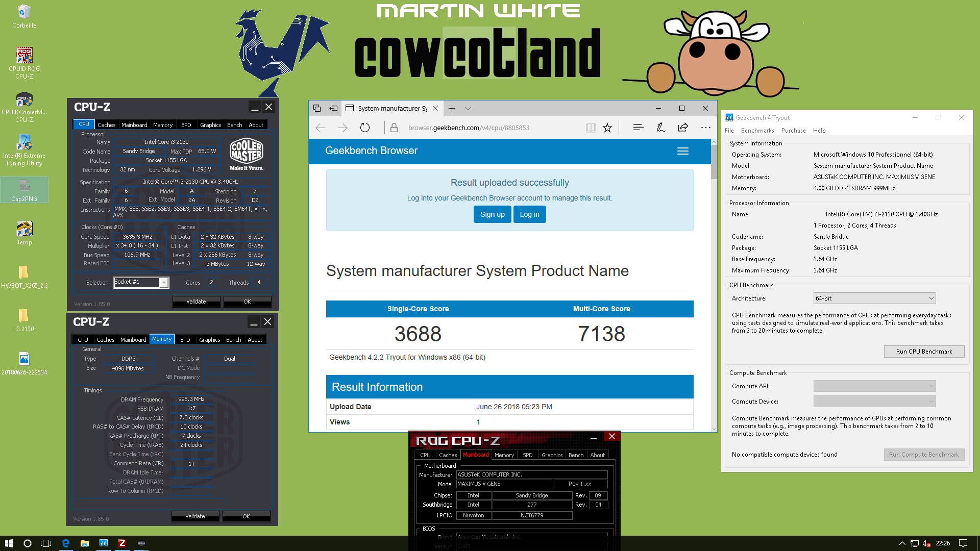Image resolution: width=980 pixels, height=551 pixels.
Task: Open the Action Center notification icon
Action: point(963,543)
